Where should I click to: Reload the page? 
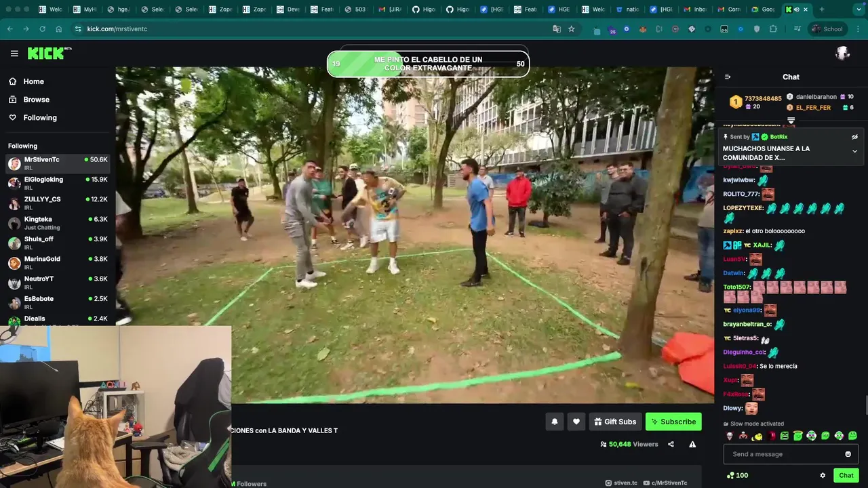point(42,29)
